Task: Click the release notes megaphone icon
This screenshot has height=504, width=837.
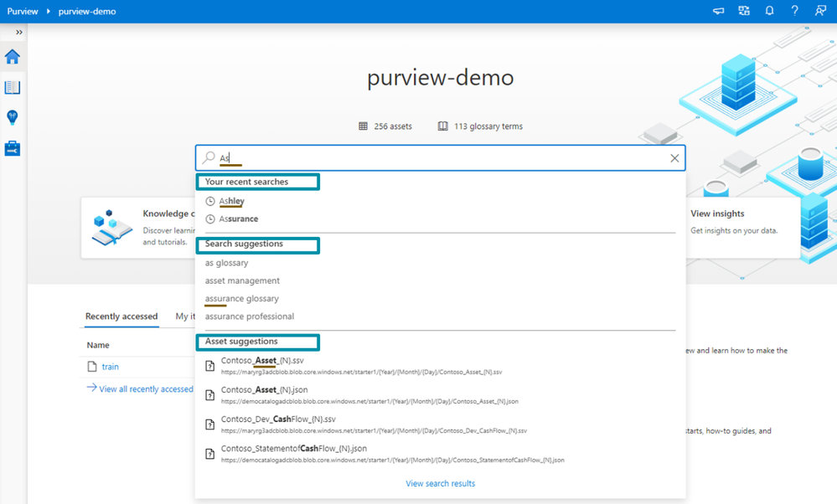Action: click(x=719, y=11)
